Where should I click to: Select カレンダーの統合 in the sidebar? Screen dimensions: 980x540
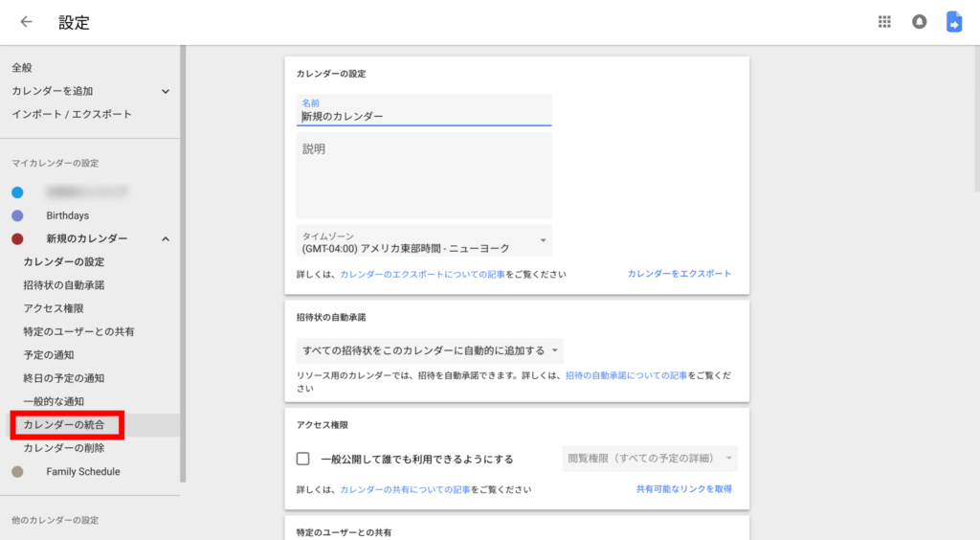pos(71,424)
